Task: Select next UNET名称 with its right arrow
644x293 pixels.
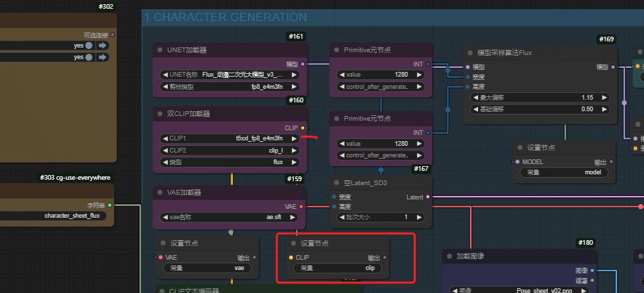Action: point(293,75)
